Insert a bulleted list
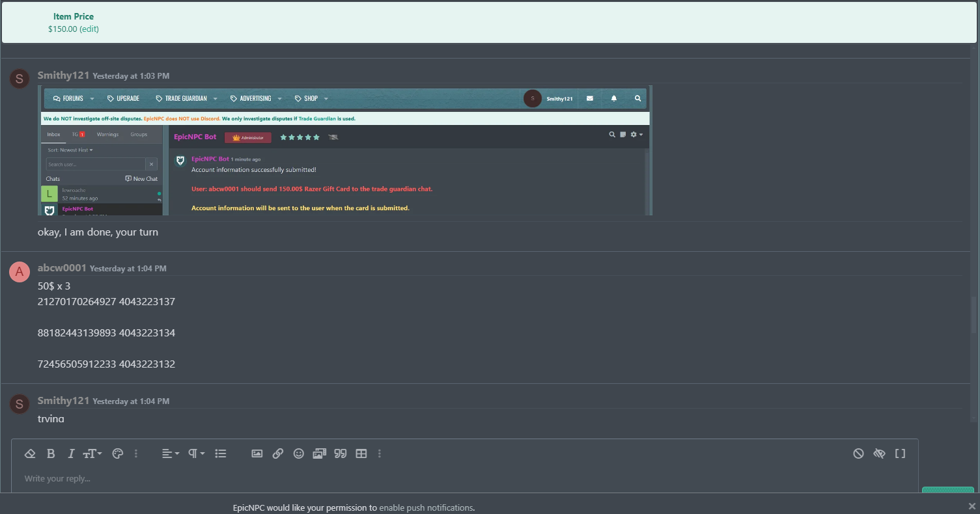The width and height of the screenshot is (980, 514). point(221,453)
